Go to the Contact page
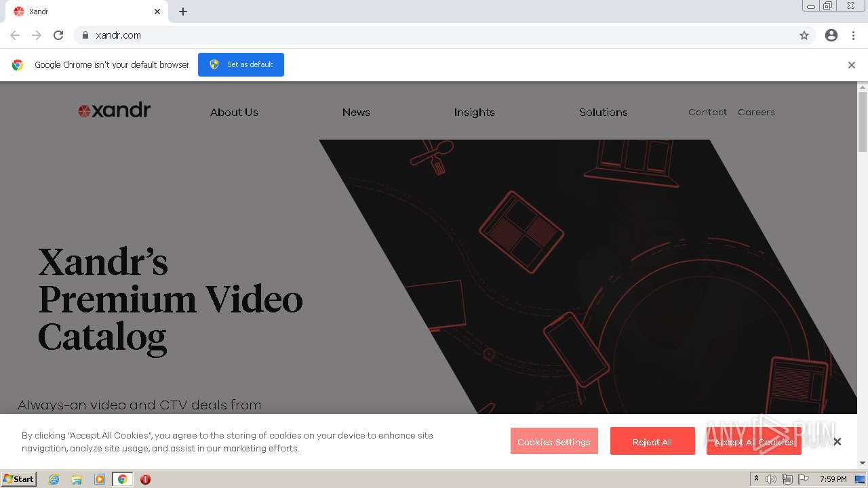The image size is (868, 488). point(707,113)
